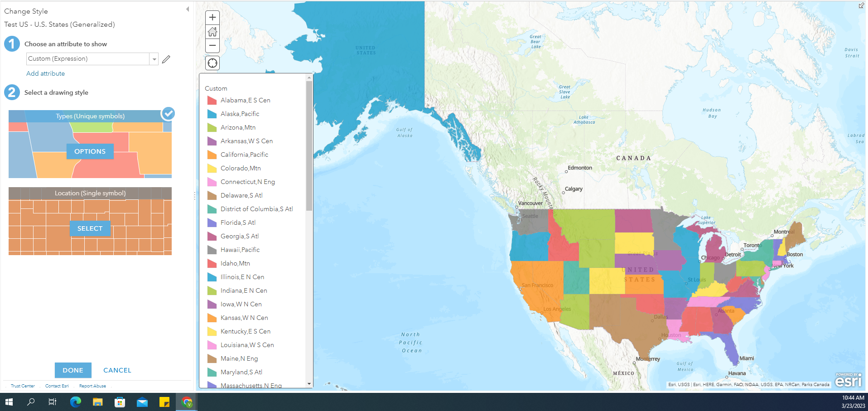Toggle the Types (Unique symbols) checkmark

tap(168, 113)
